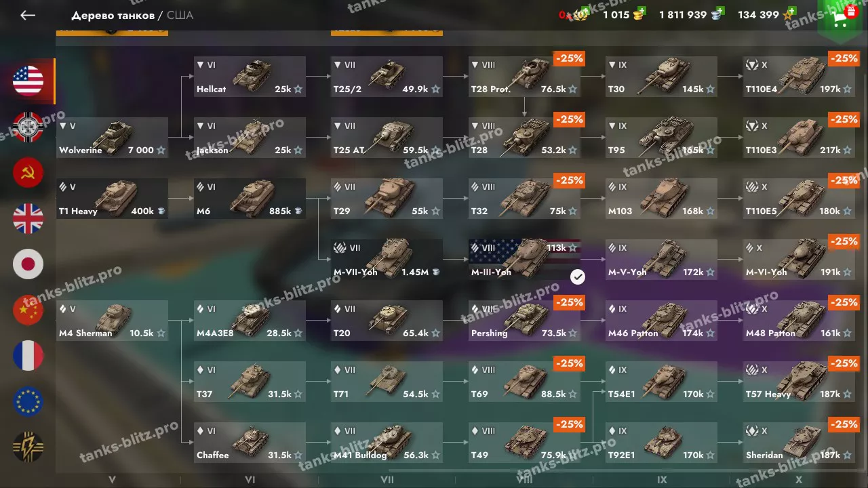
Task: Select the Germany nation icon
Action: 28,127
